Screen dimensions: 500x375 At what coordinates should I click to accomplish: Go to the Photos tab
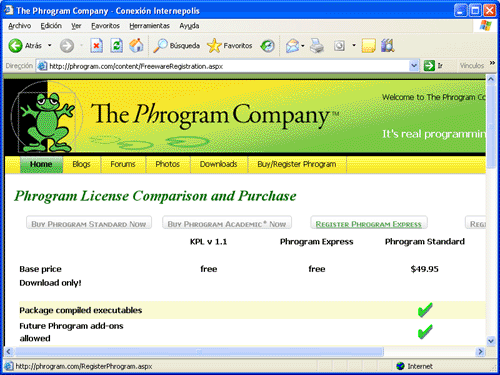(x=168, y=164)
